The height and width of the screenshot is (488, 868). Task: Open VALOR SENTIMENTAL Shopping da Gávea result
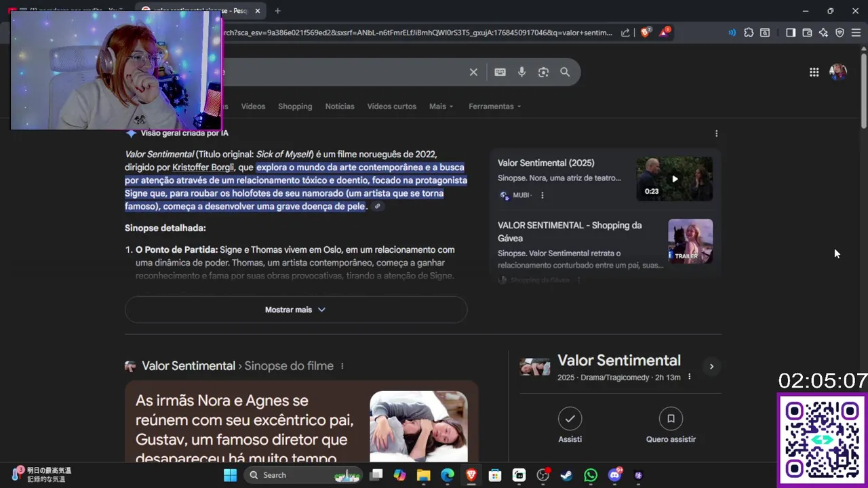coord(570,232)
